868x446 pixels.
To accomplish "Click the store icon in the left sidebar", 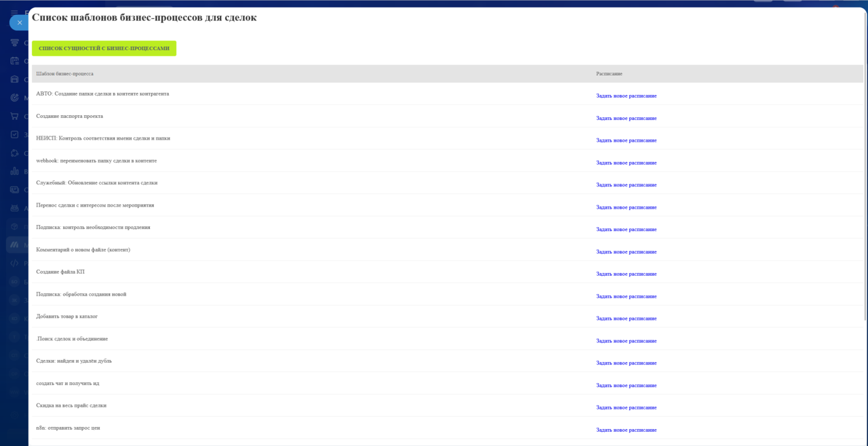I will [x=14, y=79].
